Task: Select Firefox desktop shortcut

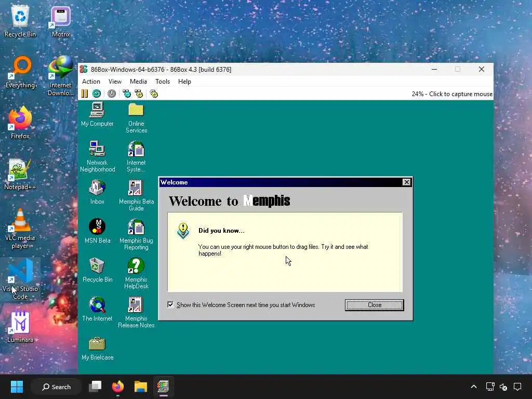Action: pos(20,123)
